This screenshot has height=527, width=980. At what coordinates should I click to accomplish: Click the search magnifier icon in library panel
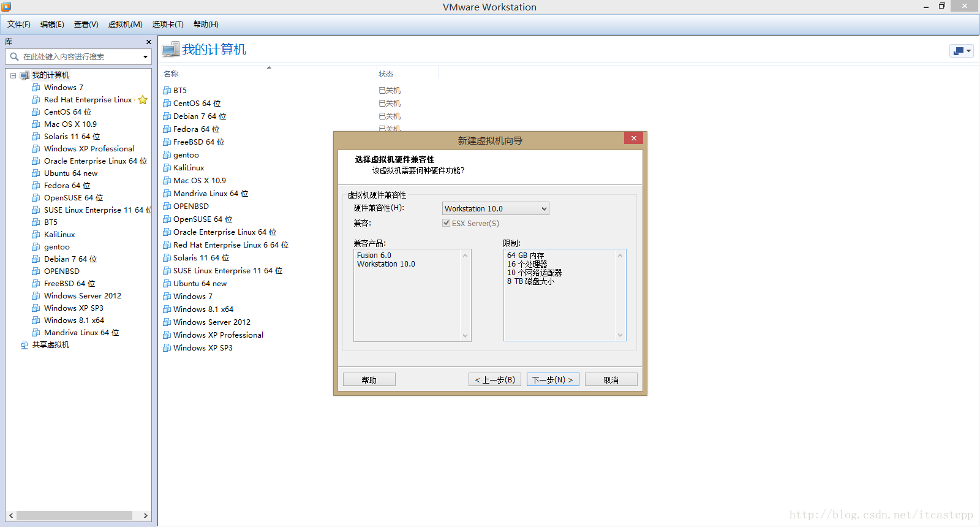click(x=14, y=56)
